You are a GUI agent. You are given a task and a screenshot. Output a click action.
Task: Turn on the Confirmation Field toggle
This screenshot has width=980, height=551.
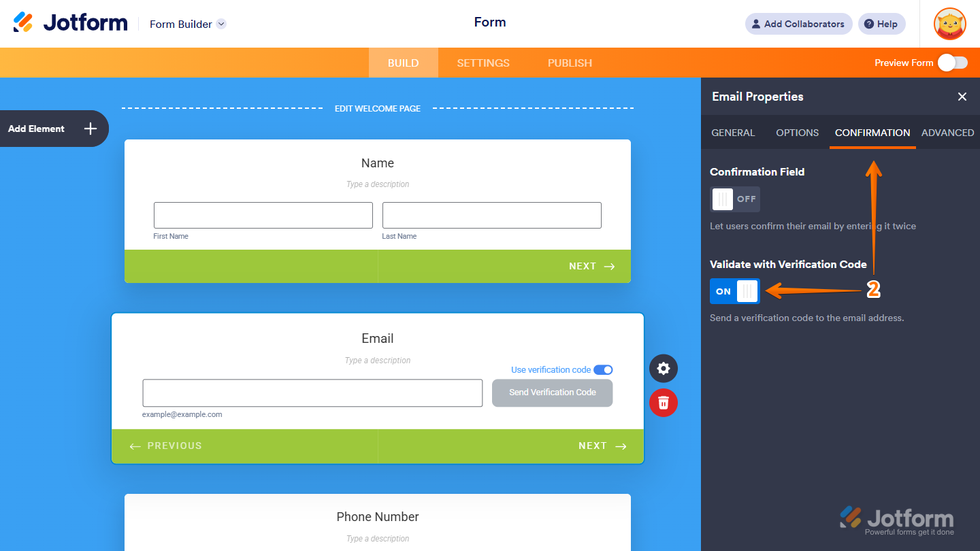coord(735,199)
